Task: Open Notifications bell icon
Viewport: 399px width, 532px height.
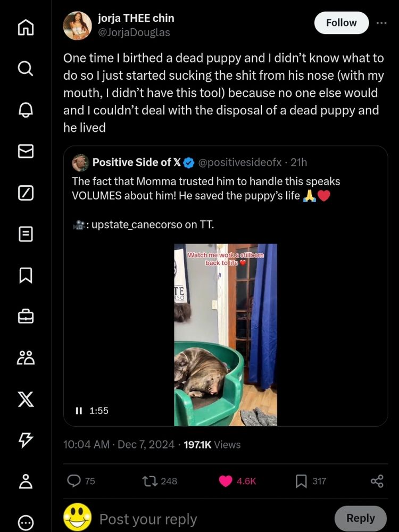Action: pyautogui.click(x=26, y=110)
